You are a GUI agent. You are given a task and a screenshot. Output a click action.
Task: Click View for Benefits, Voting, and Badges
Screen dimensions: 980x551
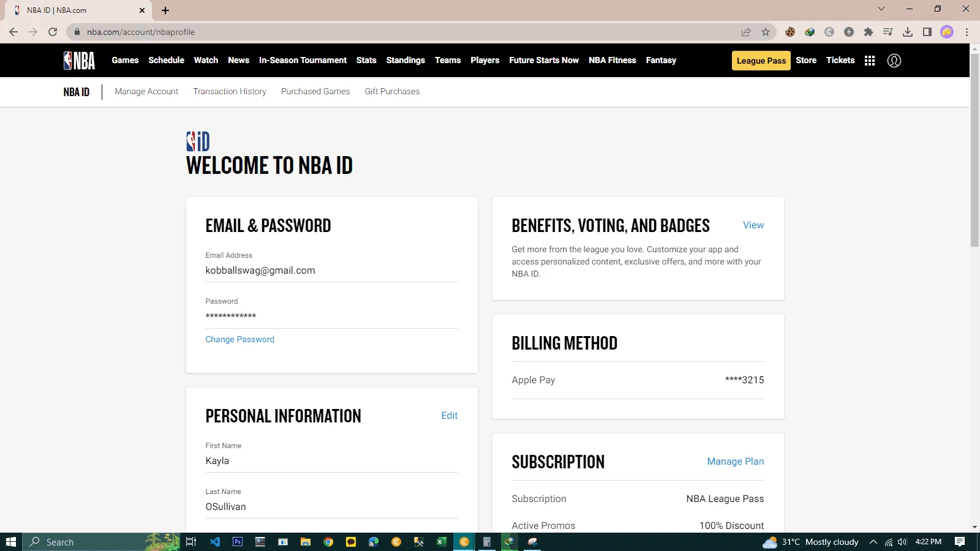click(753, 225)
